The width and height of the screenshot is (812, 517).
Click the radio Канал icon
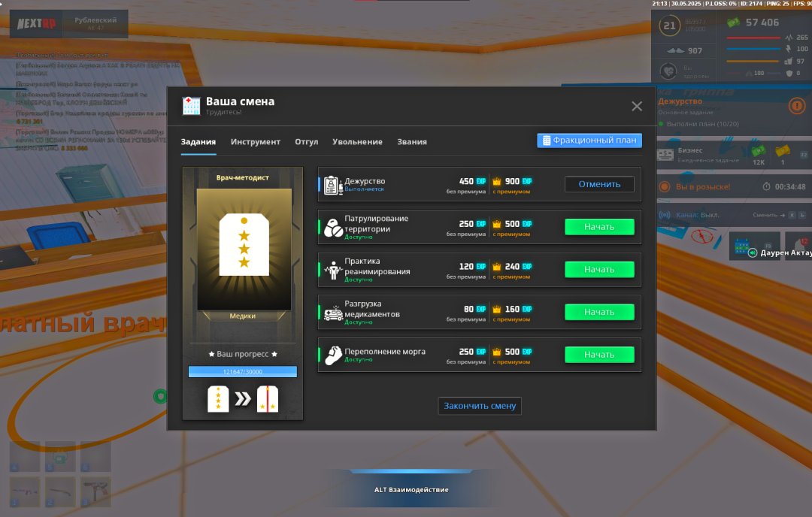(665, 215)
